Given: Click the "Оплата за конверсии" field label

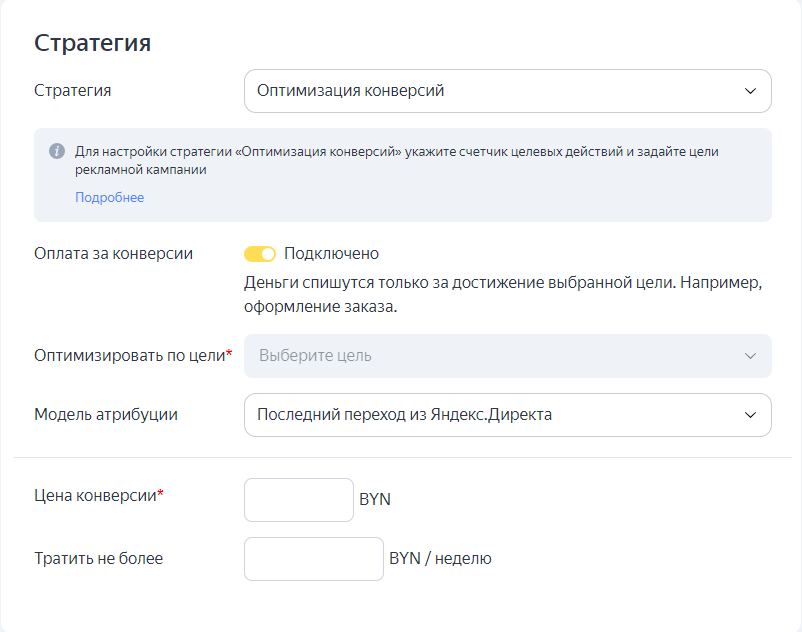Looking at the screenshot, I should tap(114, 254).
